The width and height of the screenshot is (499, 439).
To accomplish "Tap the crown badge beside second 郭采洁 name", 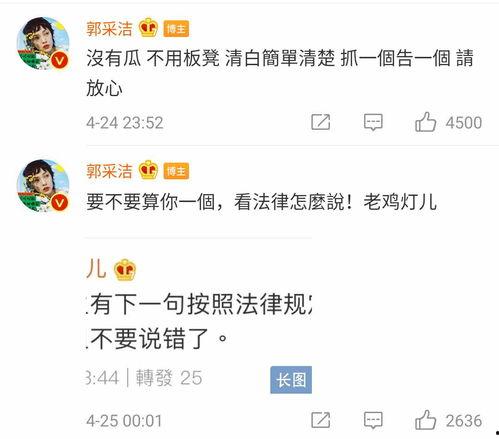I will tap(148, 170).
